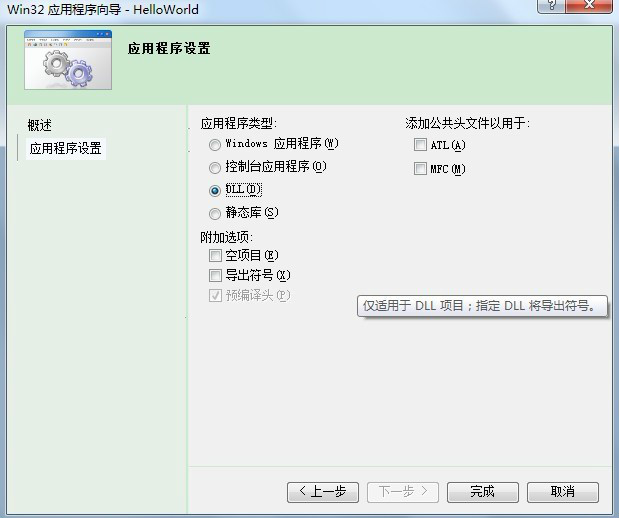Image resolution: width=619 pixels, height=518 pixels.
Task: Click the 附加选项 label
Action: pos(227,237)
